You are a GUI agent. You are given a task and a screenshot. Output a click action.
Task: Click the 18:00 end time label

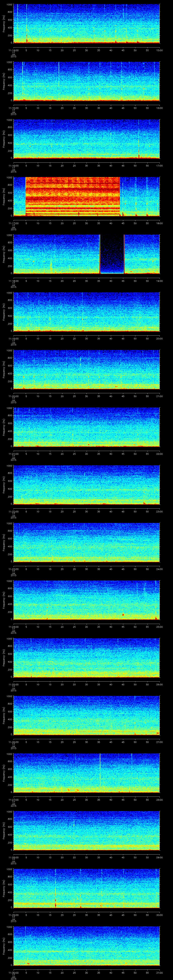click(x=159, y=223)
